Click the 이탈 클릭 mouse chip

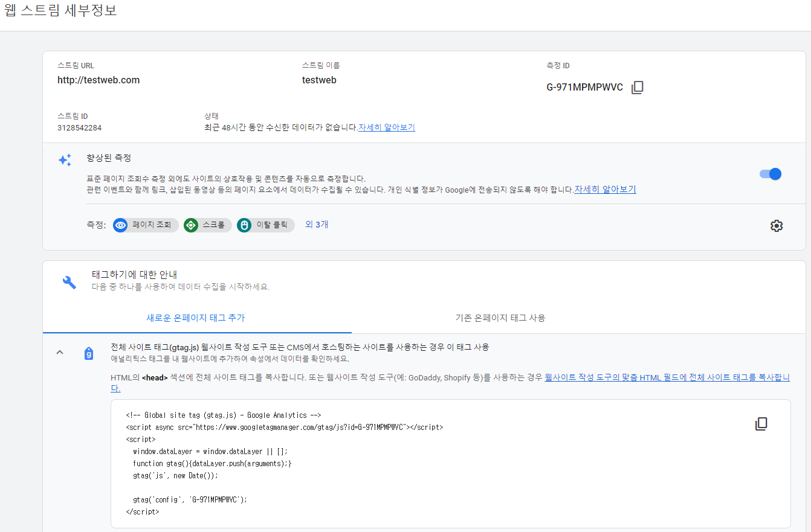[x=266, y=225]
